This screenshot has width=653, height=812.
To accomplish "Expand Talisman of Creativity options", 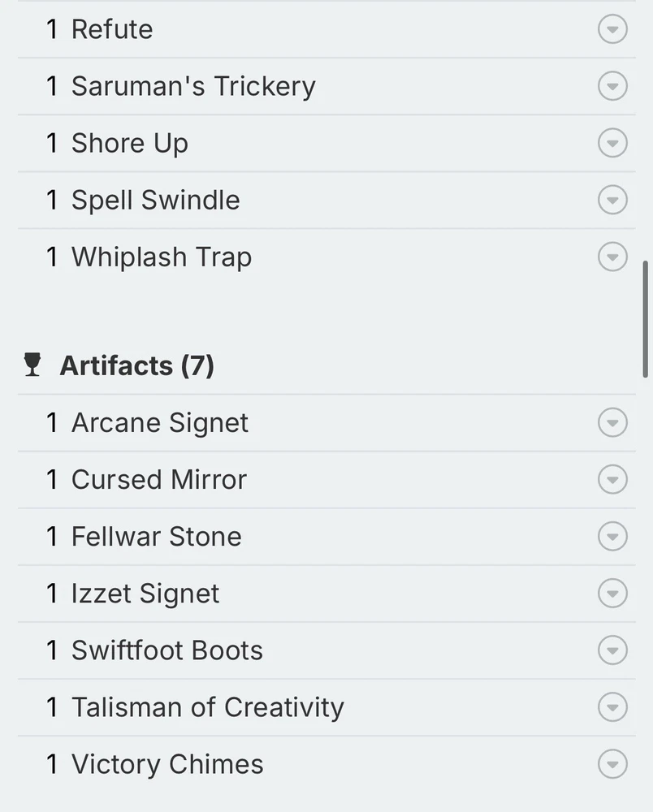I will point(612,707).
